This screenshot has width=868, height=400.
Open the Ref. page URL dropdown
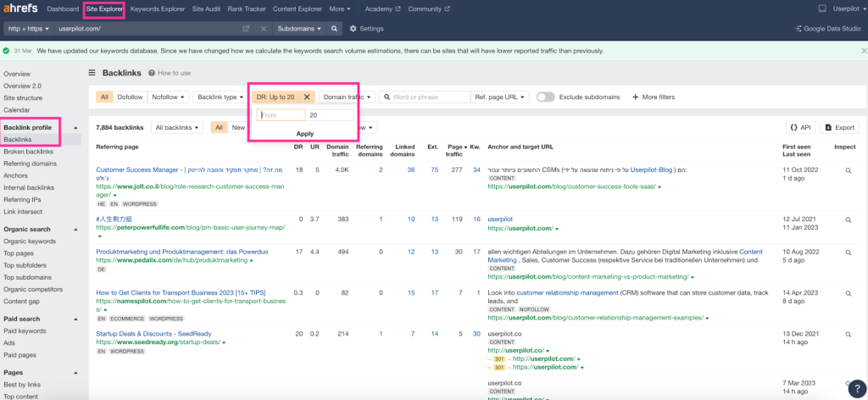point(500,97)
